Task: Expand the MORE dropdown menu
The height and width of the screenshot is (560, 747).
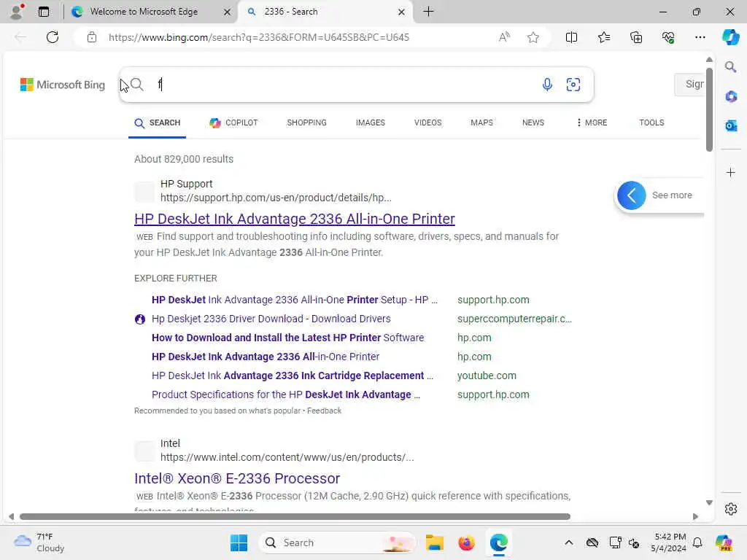Action: tap(592, 122)
